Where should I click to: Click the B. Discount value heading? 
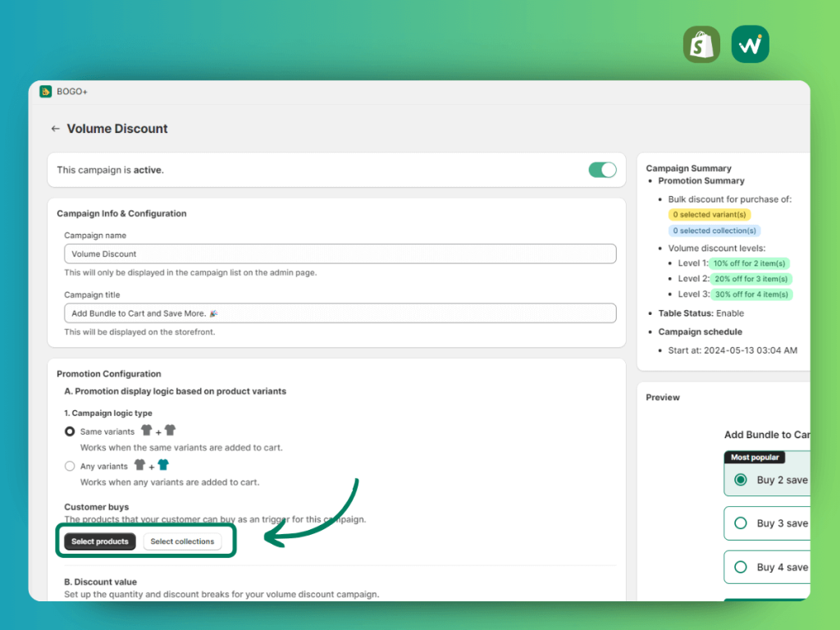point(100,582)
